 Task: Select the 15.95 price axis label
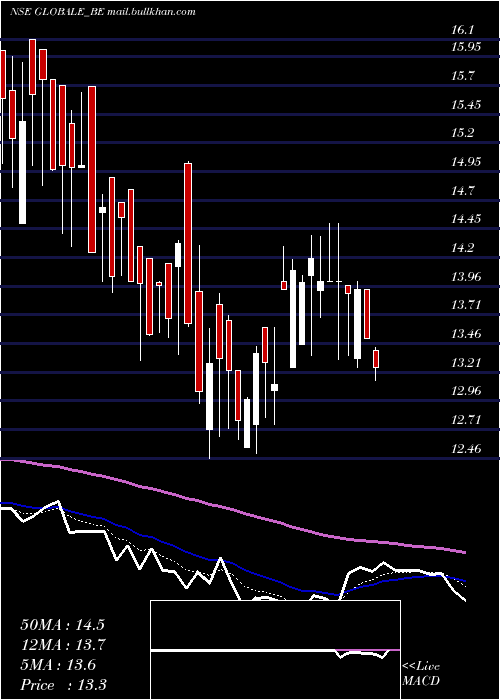[466, 47]
